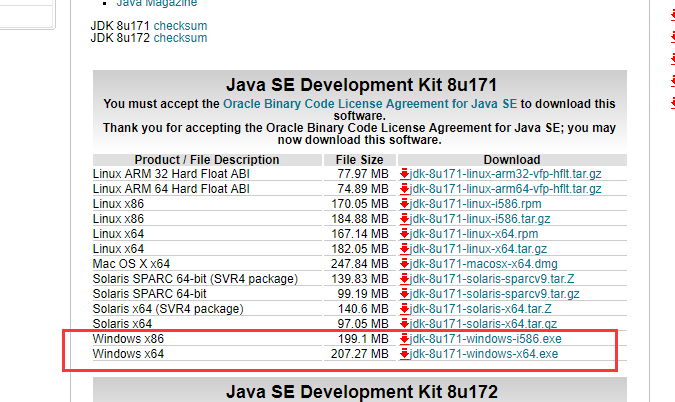Image resolution: width=675 pixels, height=402 pixels.
Task: Download jdk-8u171-linux-x64.tar.gz file
Action: click(x=478, y=249)
